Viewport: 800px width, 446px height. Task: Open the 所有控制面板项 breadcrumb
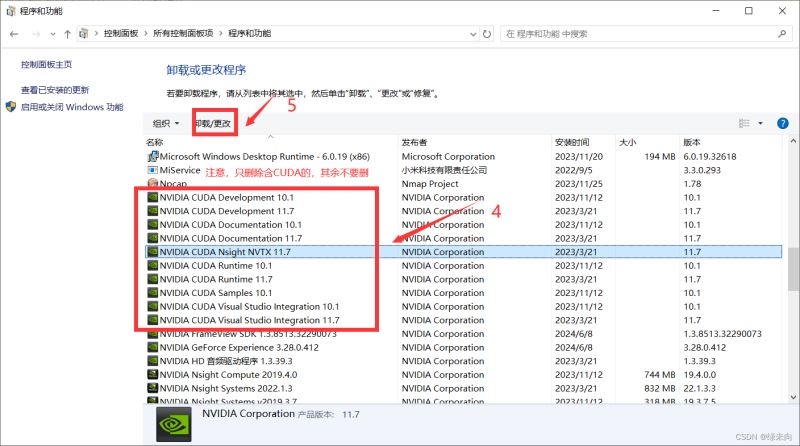click(x=183, y=33)
